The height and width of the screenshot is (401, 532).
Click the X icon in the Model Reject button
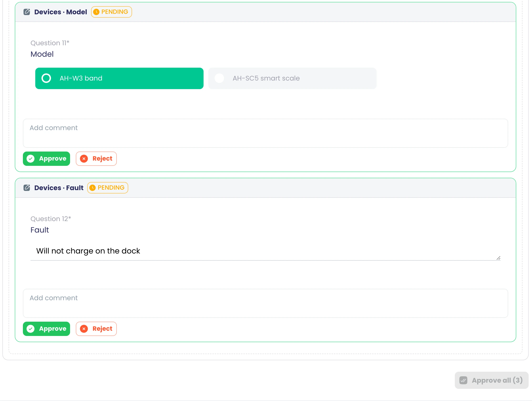tap(84, 159)
